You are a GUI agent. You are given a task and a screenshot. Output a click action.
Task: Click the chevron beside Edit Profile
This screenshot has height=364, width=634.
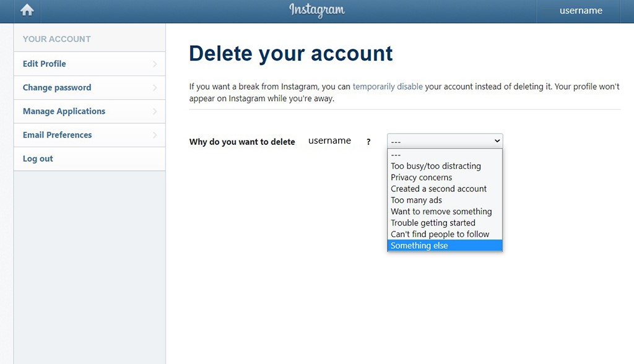click(155, 64)
